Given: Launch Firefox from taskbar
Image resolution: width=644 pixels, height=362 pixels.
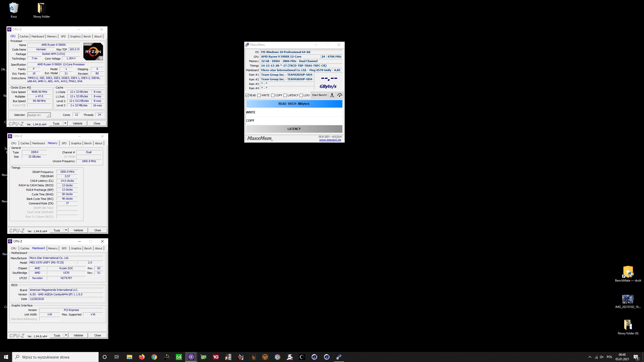Looking at the screenshot, I should pyautogui.click(x=142, y=357).
